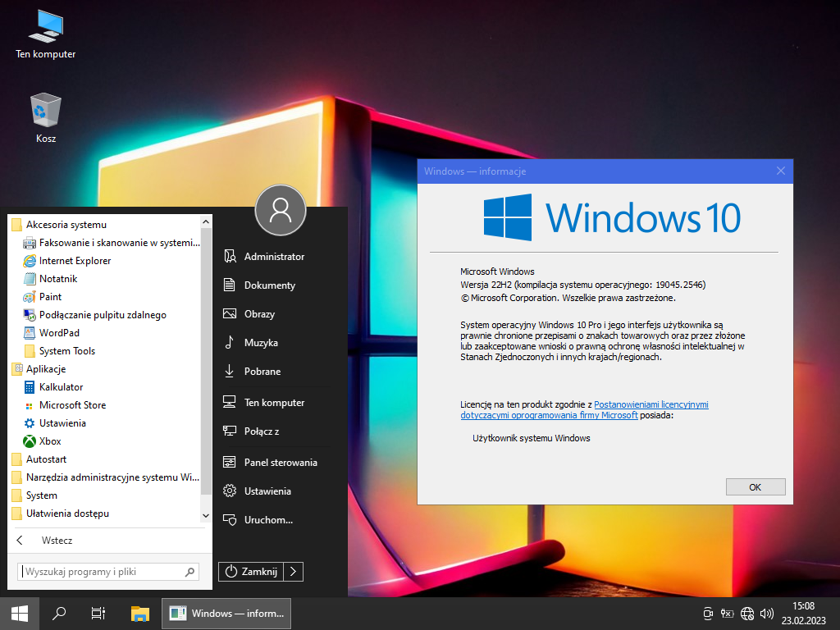Open the Xbox app
840x630 pixels.
tap(50, 441)
